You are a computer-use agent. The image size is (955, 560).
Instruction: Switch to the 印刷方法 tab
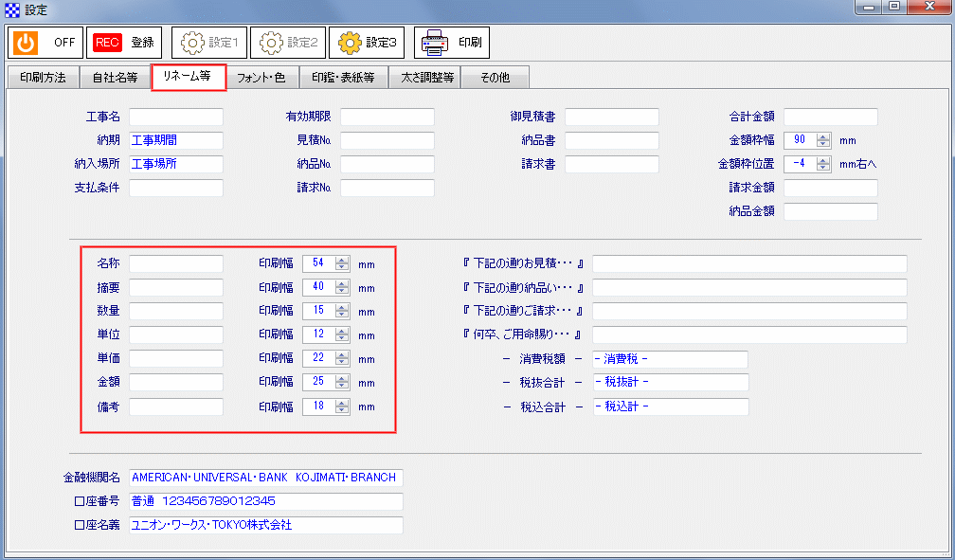42,77
